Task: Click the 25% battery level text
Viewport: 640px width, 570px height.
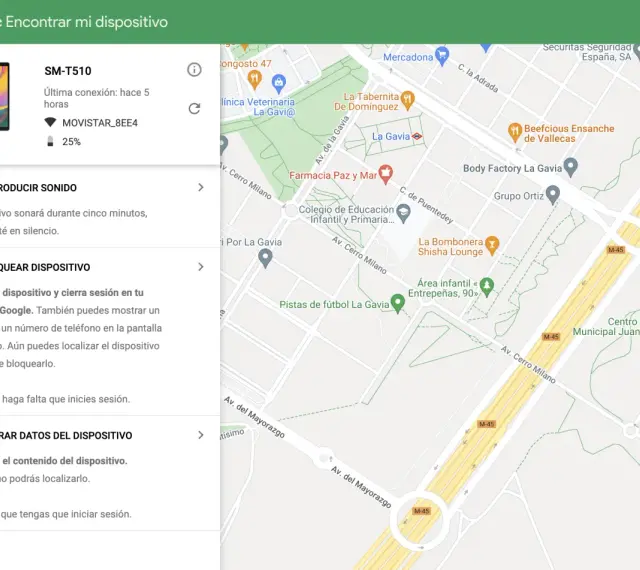Action: pyautogui.click(x=71, y=142)
